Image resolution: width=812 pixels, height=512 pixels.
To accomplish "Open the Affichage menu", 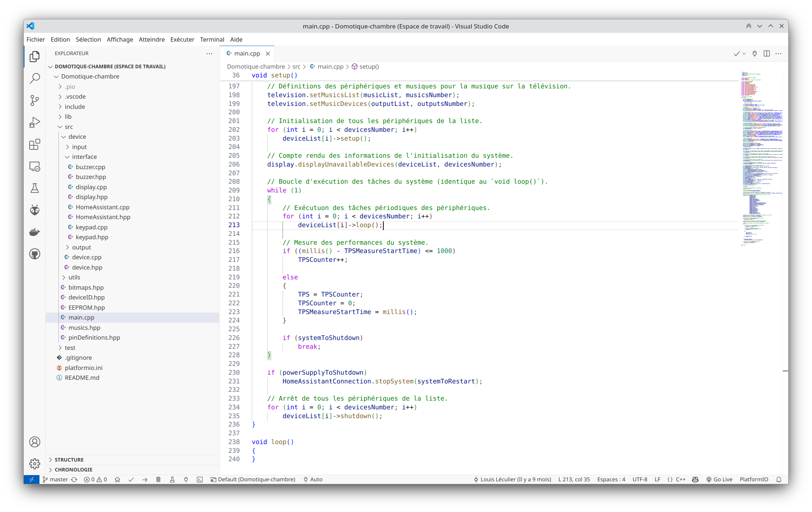I will tap(119, 39).
